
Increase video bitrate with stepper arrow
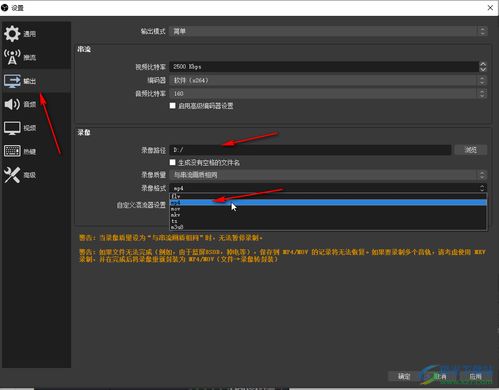click(483, 64)
